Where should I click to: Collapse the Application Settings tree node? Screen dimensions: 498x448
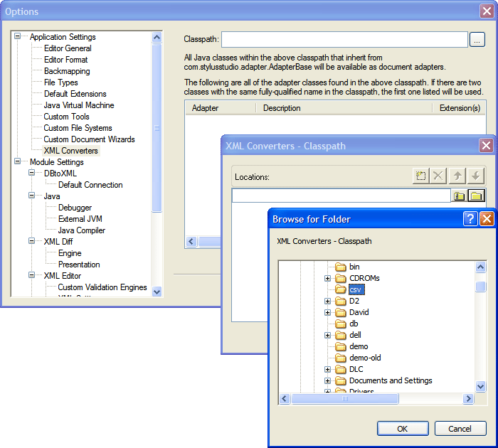18,37
